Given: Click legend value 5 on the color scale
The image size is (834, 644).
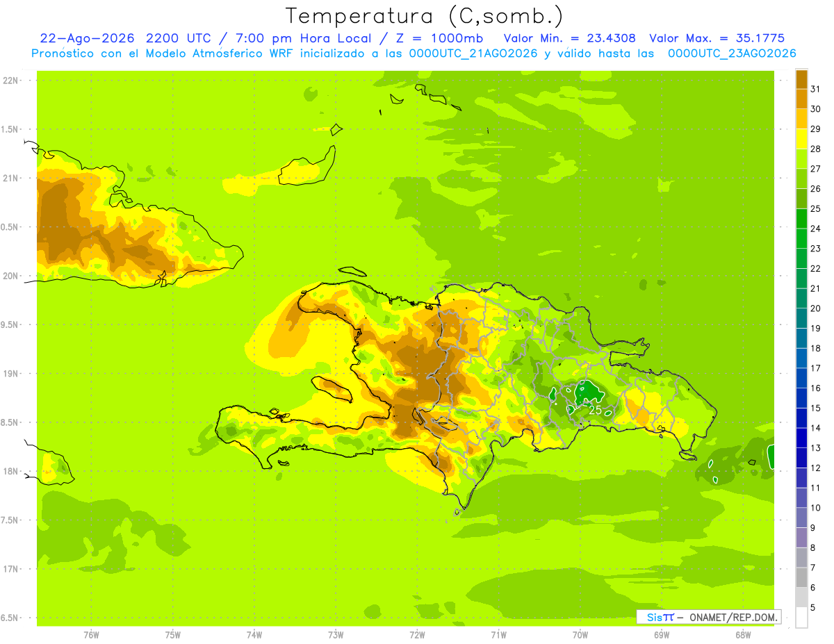Looking at the screenshot, I should tap(813, 608).
